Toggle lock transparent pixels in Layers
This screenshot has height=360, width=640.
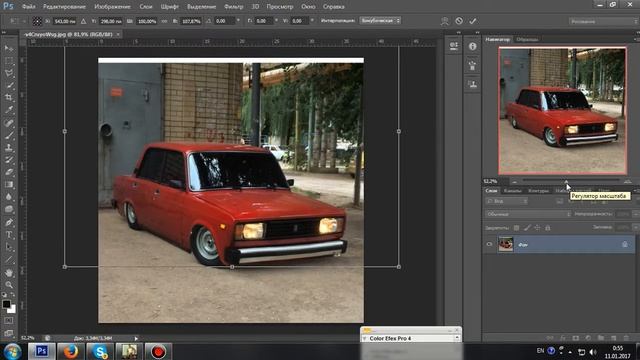516,228
